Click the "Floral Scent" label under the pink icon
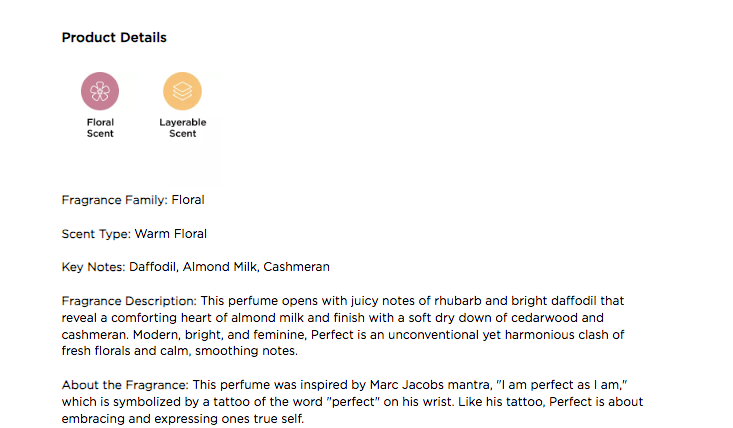Viewport: 733px width, 428px height. [x=100, y=128]
